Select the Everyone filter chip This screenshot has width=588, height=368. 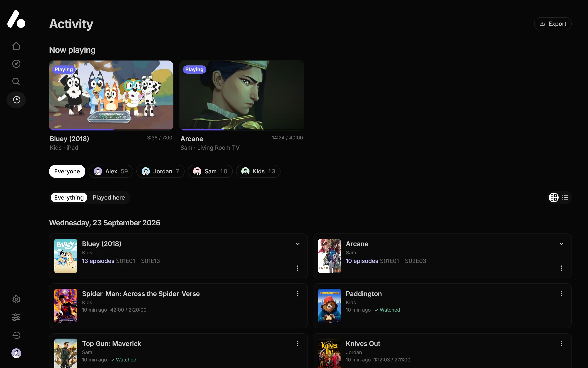(67, 171)
